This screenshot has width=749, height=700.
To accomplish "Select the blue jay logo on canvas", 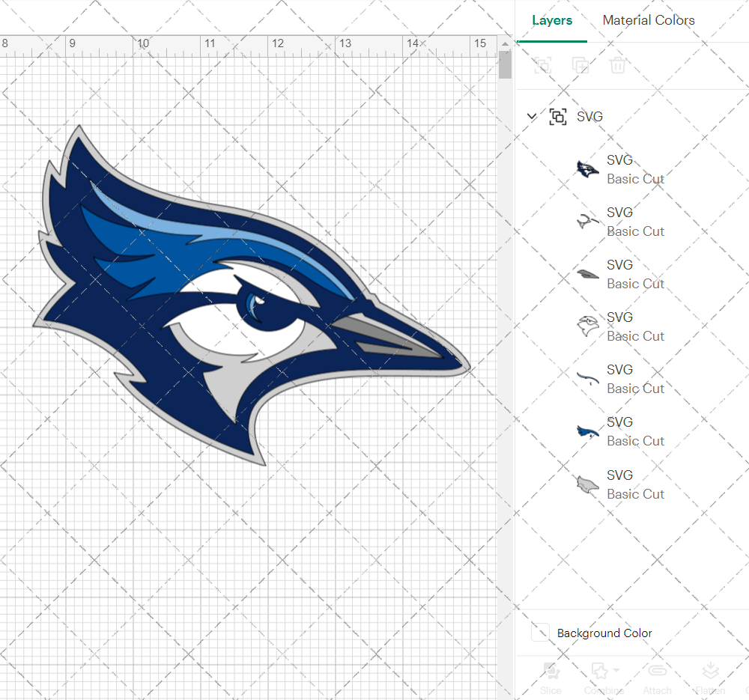I will tap(251, 296).
